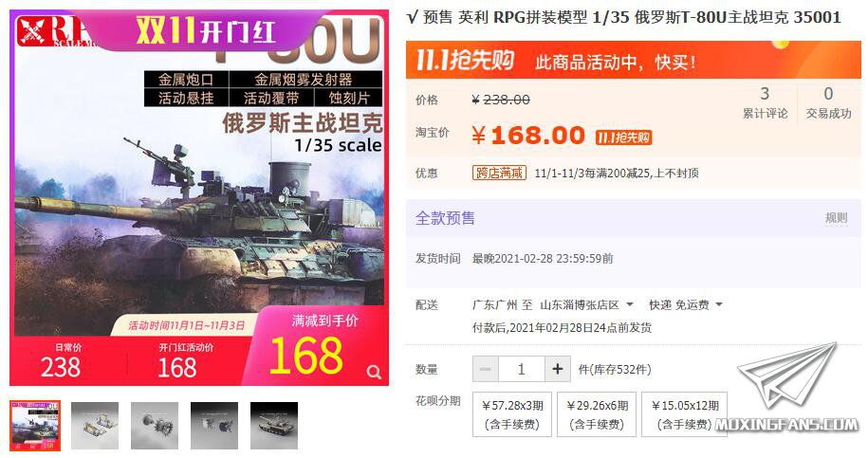This screenshot has height=458, width=868.
Task: Click the magnifier icon on product image
Action: [x=374, y=373]
